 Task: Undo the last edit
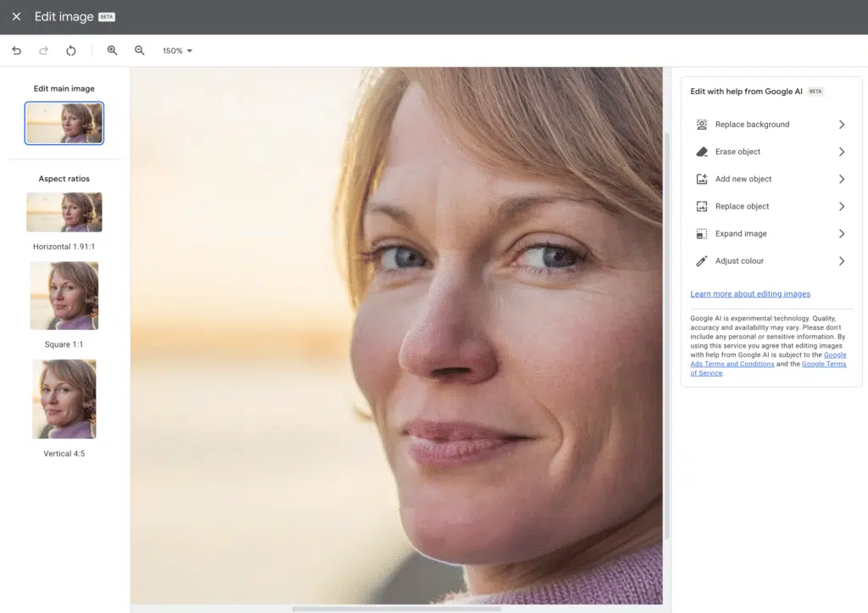click(x=17, y=50)
